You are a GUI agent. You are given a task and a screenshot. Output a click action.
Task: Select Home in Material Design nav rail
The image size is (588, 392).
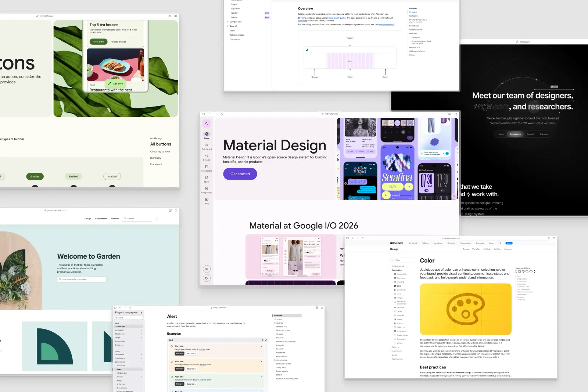207,135
